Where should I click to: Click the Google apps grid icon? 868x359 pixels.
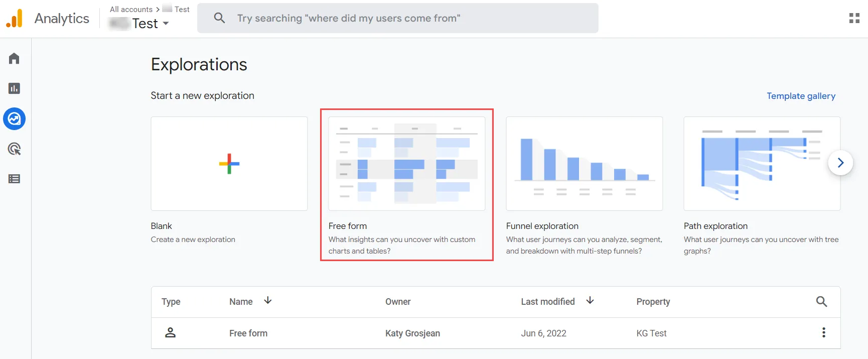(854, 18)
